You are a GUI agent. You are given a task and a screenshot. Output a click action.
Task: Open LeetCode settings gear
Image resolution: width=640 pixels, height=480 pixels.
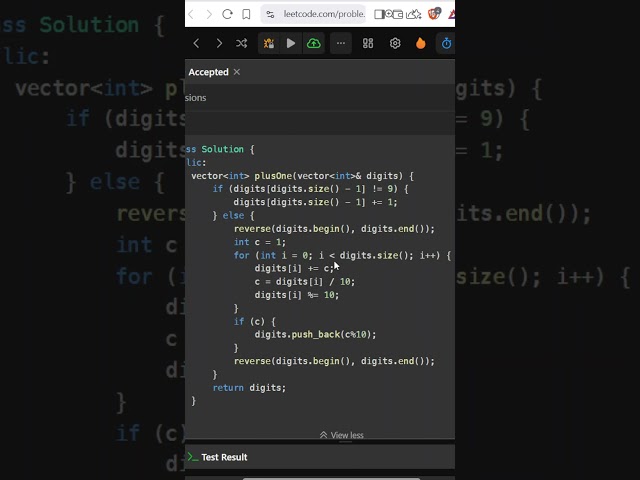pyautogui.click(x=395, y=43)
